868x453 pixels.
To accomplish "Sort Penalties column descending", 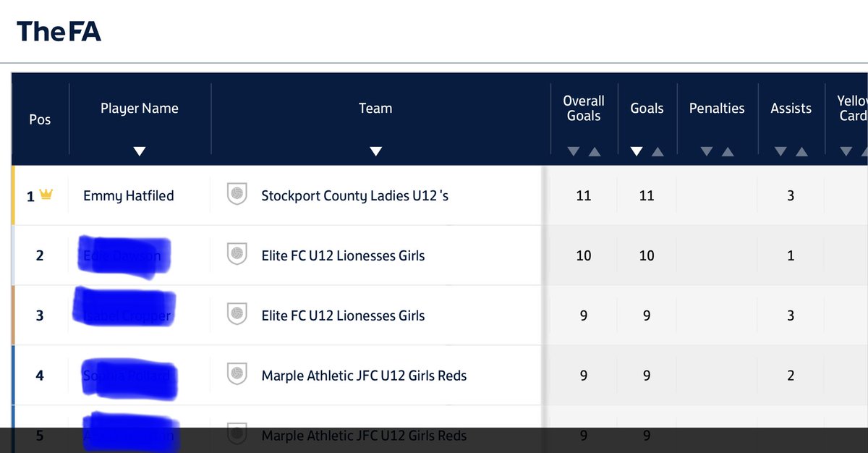I will click(x=707, y=151).
